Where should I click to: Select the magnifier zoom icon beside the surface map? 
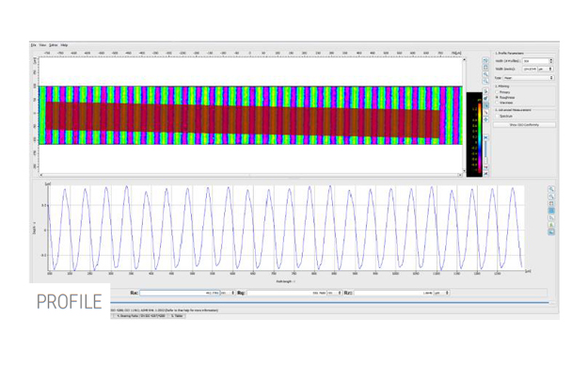pyautogui.click(x=485, y=74)
